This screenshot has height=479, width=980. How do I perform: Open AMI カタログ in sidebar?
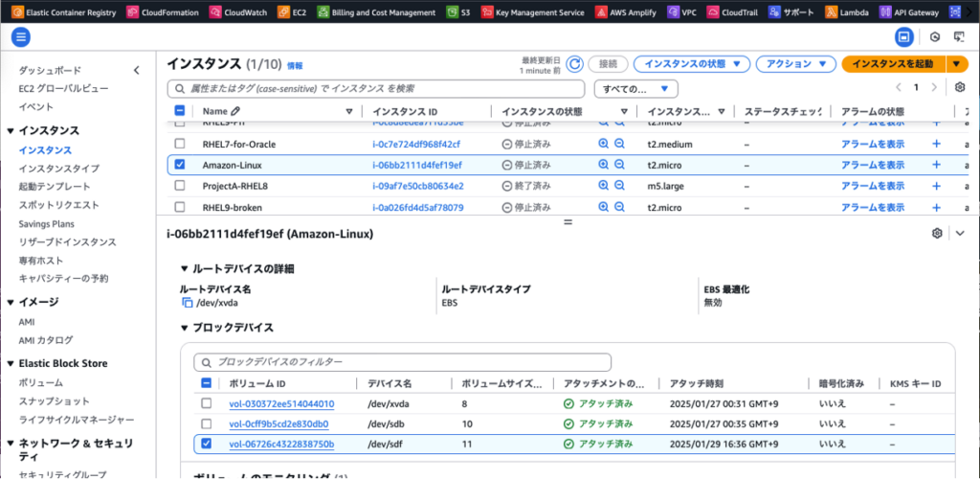pos(46,340)
